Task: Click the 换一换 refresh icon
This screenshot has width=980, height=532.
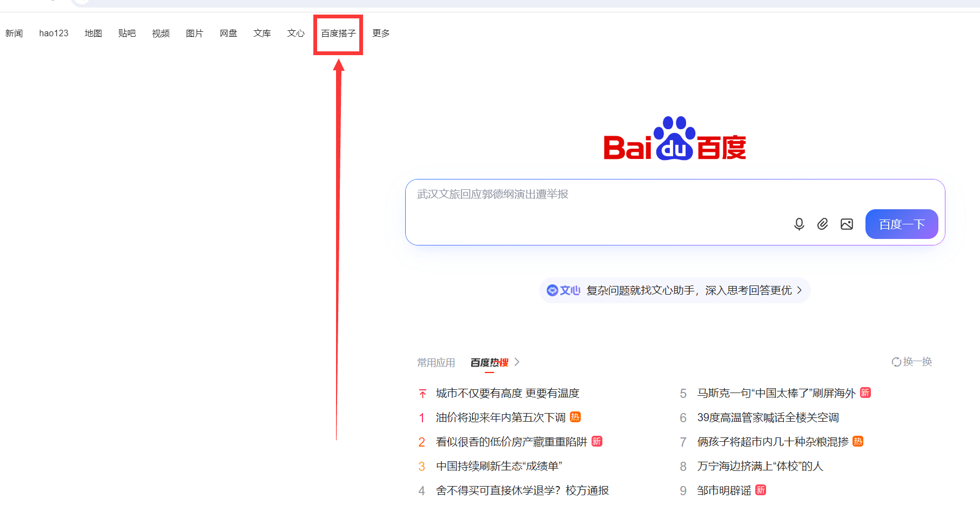Action: coord(896,362)
